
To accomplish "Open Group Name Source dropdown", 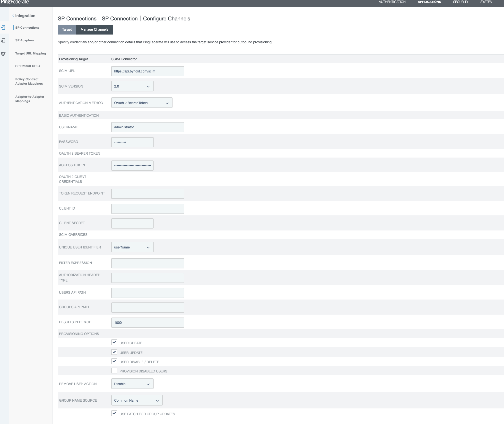I will [x=137, y=400].
